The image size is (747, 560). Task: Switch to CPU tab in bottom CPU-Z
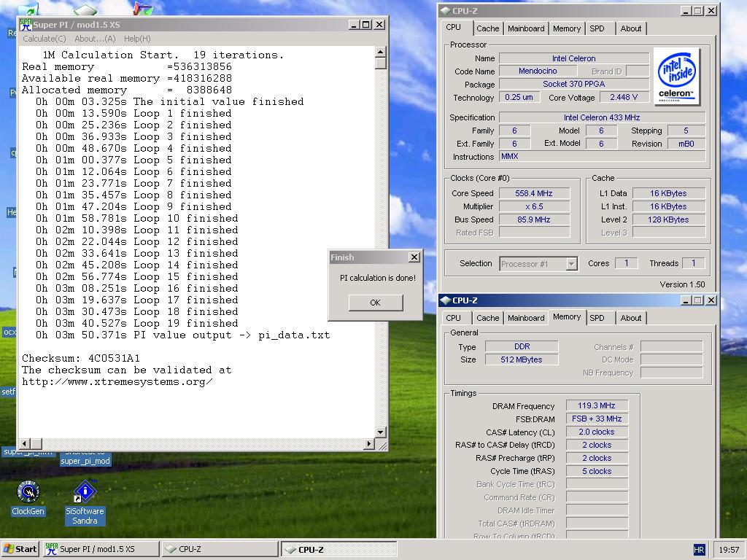[x=454, y=318]
